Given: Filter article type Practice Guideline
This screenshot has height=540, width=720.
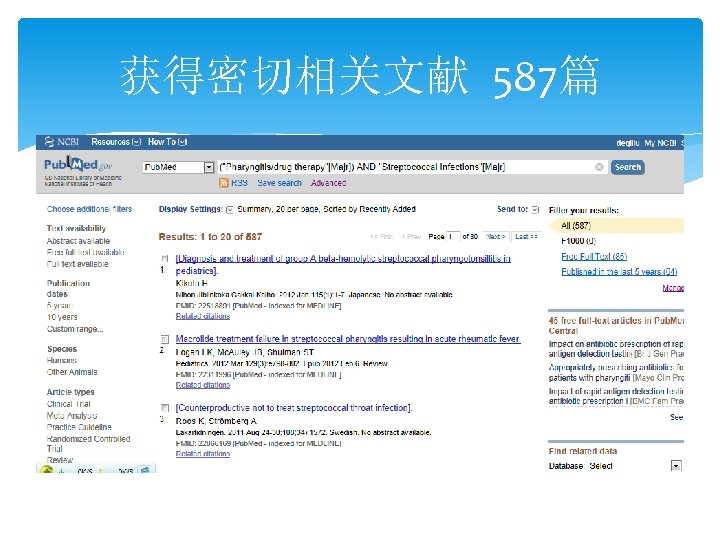Looking at the screenshot, I should (79, 427).
